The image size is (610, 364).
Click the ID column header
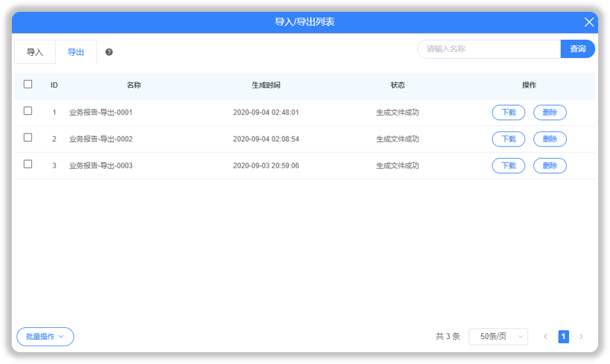[x=54, y=85]
